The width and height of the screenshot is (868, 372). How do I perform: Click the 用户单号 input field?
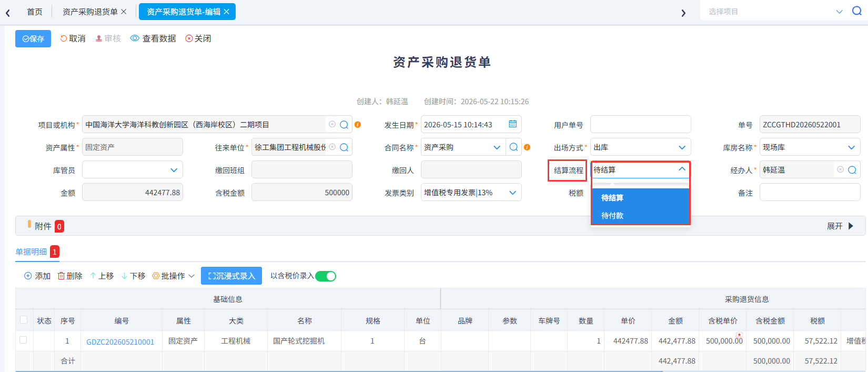(x=640, y=125)
